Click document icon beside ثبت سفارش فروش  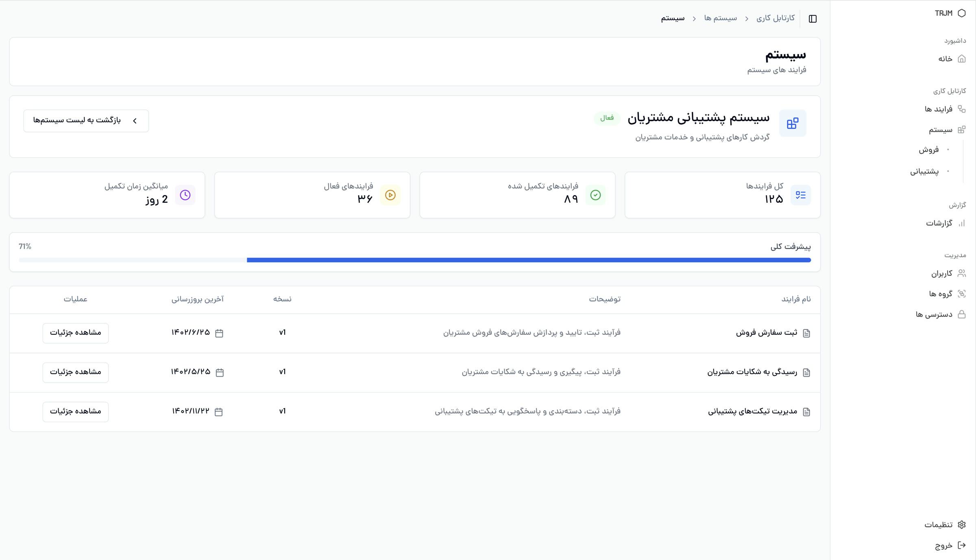(x=806, y=333)
